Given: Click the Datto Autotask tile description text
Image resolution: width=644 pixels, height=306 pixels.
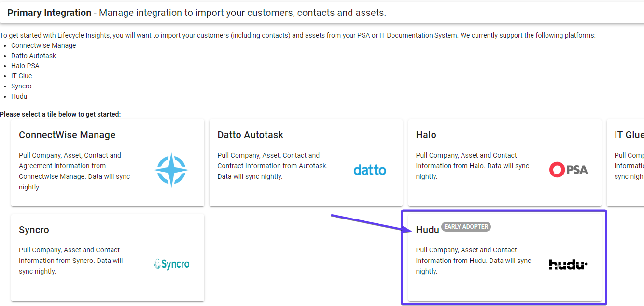Looking at the screenshot, I should pyautogui.click(x=273, y=166).
